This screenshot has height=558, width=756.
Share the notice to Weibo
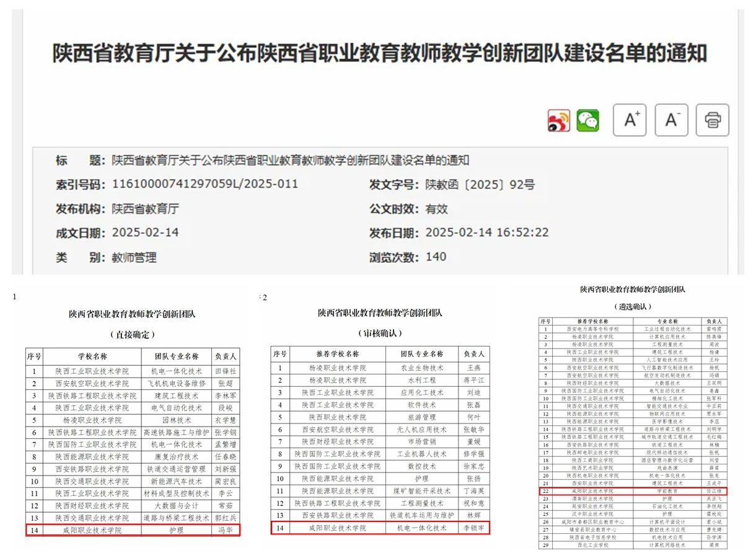point(558,120)
